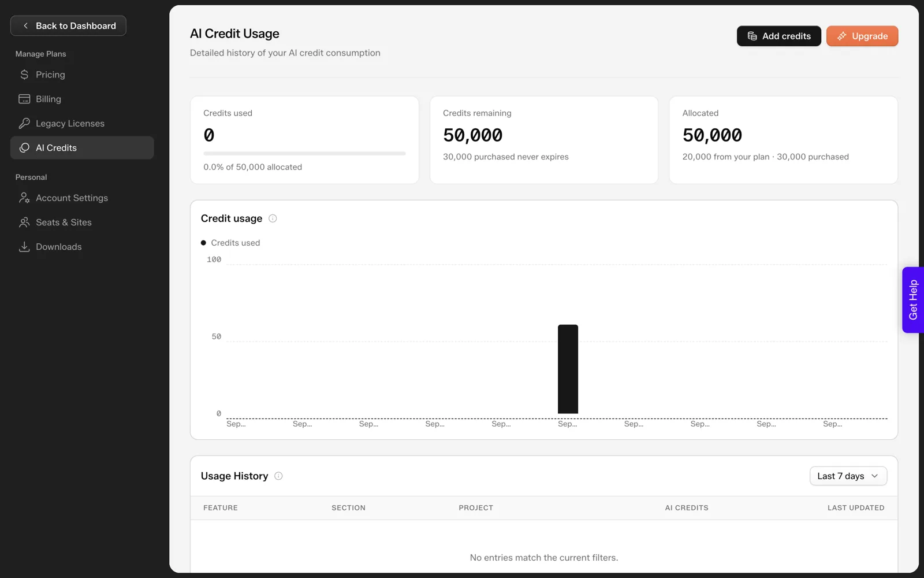Click the AI CREDITS column header

[687, 508]
